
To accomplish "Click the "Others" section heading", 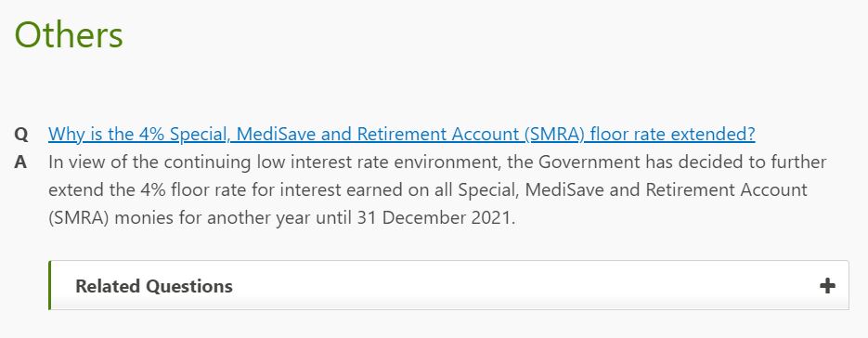I will click(x=69, y=34).
